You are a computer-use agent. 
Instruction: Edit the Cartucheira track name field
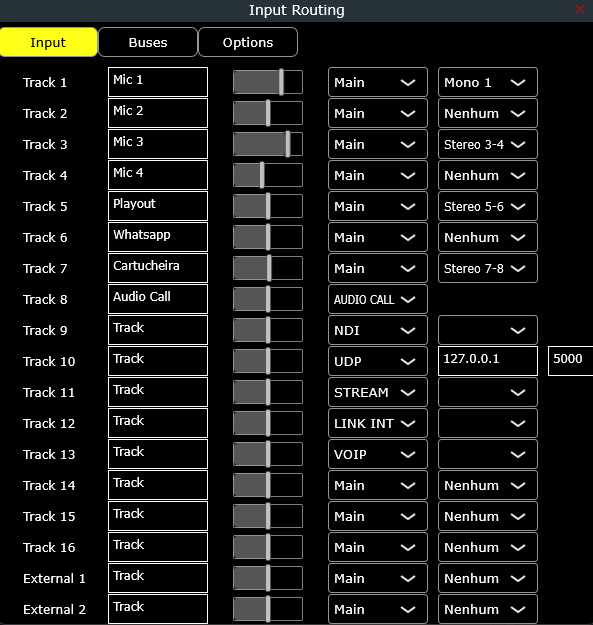158,268
